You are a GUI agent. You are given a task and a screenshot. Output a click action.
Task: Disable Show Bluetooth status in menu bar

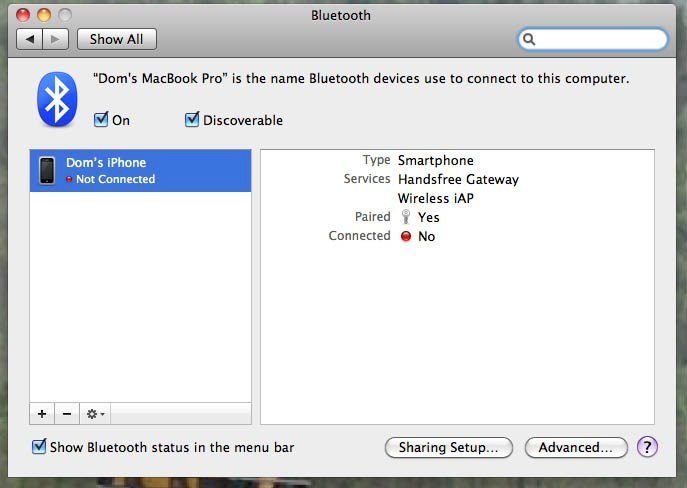40,447
